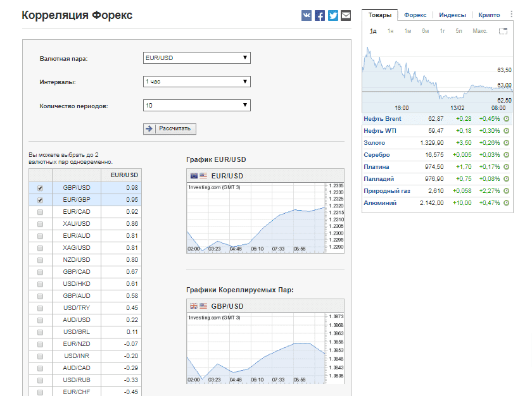Viewport: 532px width, 396px height.
Task: Switch to the Индексы tab
Action: pos(452,15)
